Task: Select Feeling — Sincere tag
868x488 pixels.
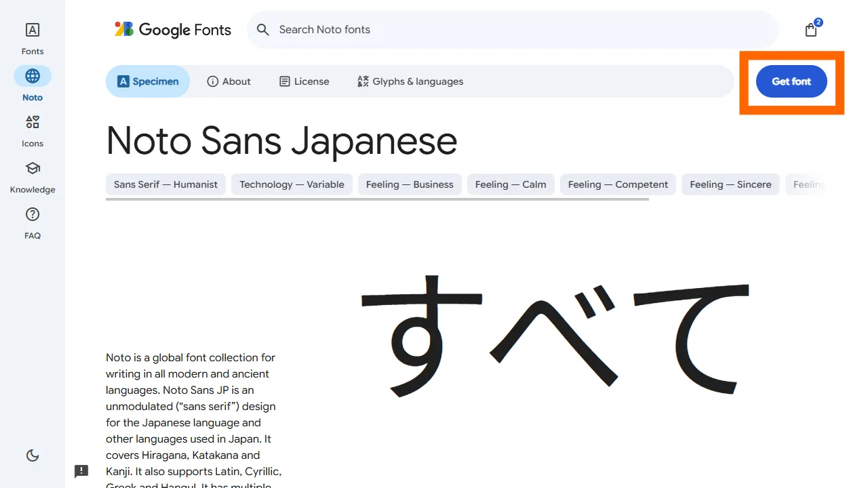Action: 730,184
